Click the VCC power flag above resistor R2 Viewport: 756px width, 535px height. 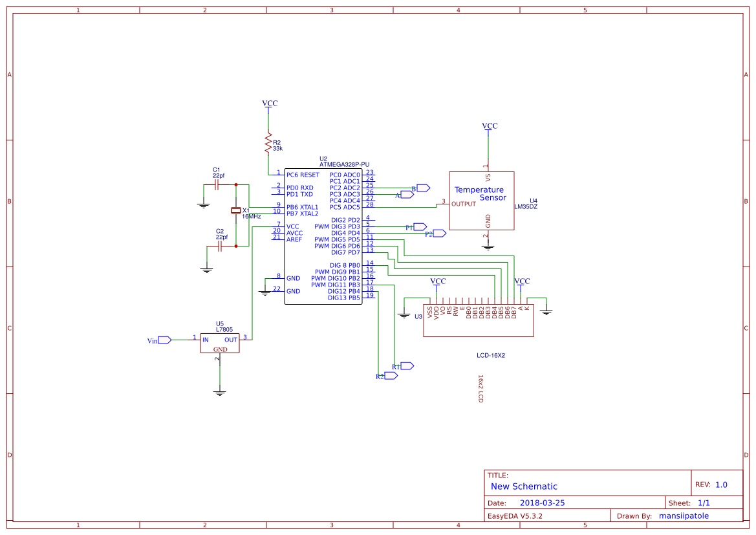pos(269,104)
